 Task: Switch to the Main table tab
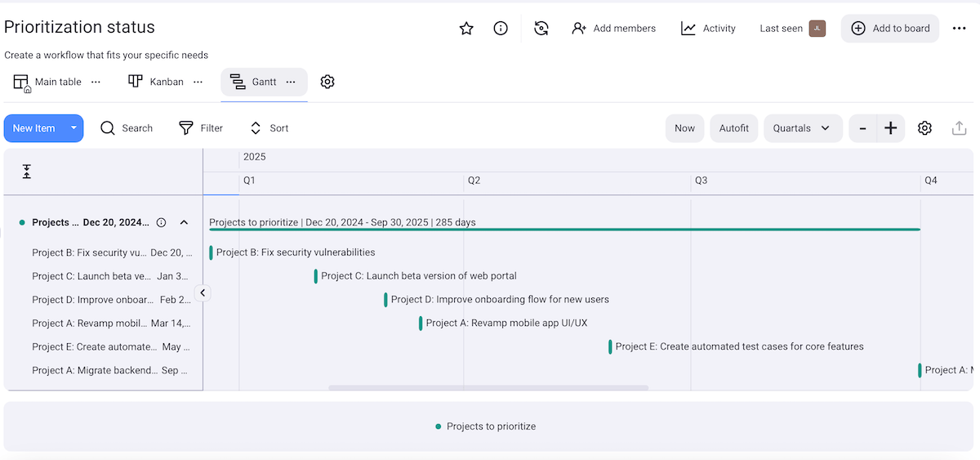pos(48,82)
